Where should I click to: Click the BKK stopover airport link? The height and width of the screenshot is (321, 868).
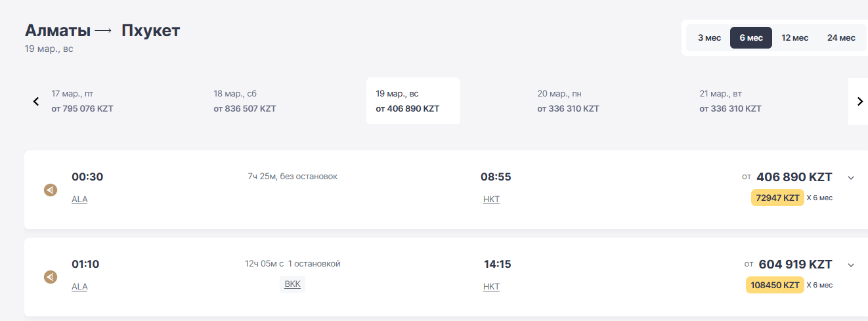[292, 284]
